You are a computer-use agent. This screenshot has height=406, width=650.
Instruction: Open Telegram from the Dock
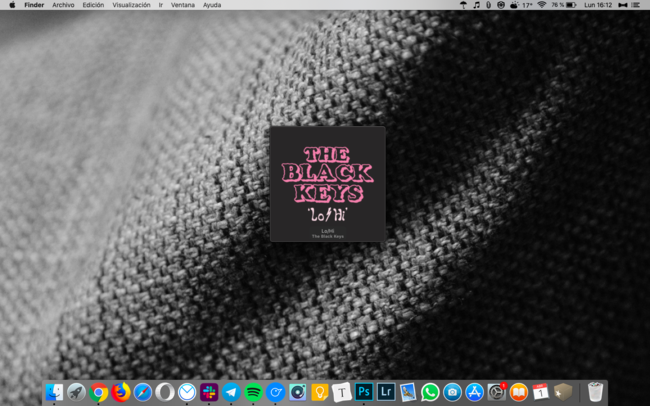coord(231,392)
